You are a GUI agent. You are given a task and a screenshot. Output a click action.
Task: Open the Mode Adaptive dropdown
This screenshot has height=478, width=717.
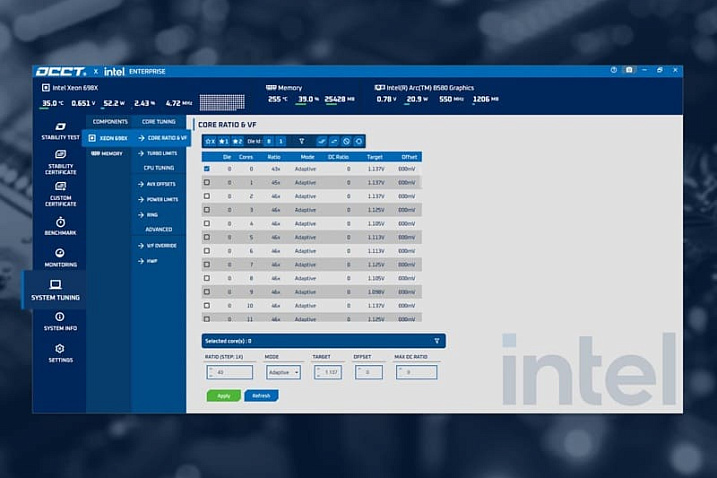click(x=284, y=372)
